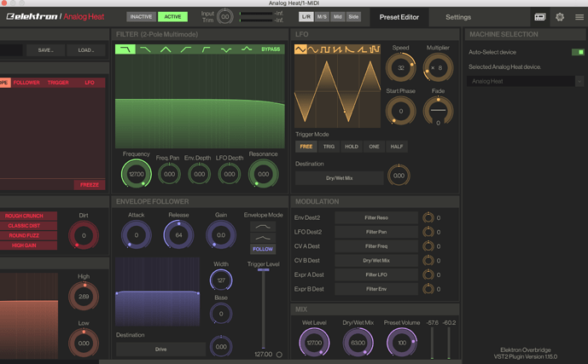Viewport: 588px width, 364px height.
Task: Open the device panel icon in header
Action: click(540, 17)
